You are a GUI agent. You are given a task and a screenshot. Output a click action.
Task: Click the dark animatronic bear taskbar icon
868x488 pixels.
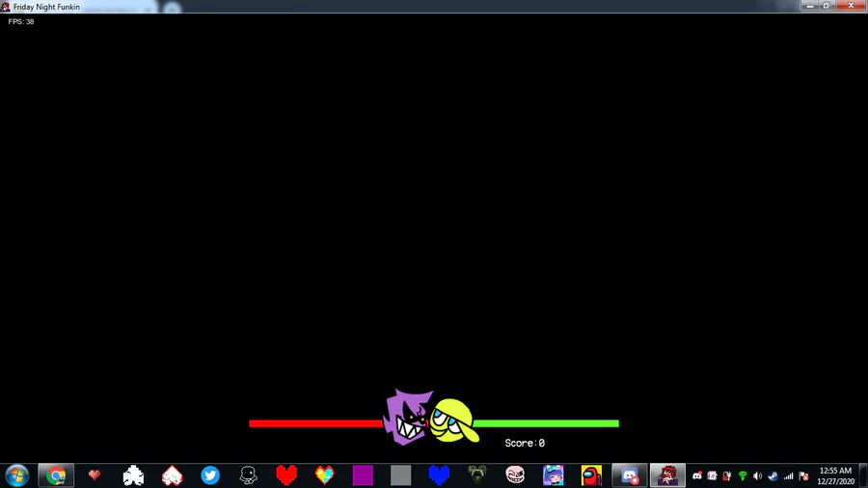pos(476,474)
